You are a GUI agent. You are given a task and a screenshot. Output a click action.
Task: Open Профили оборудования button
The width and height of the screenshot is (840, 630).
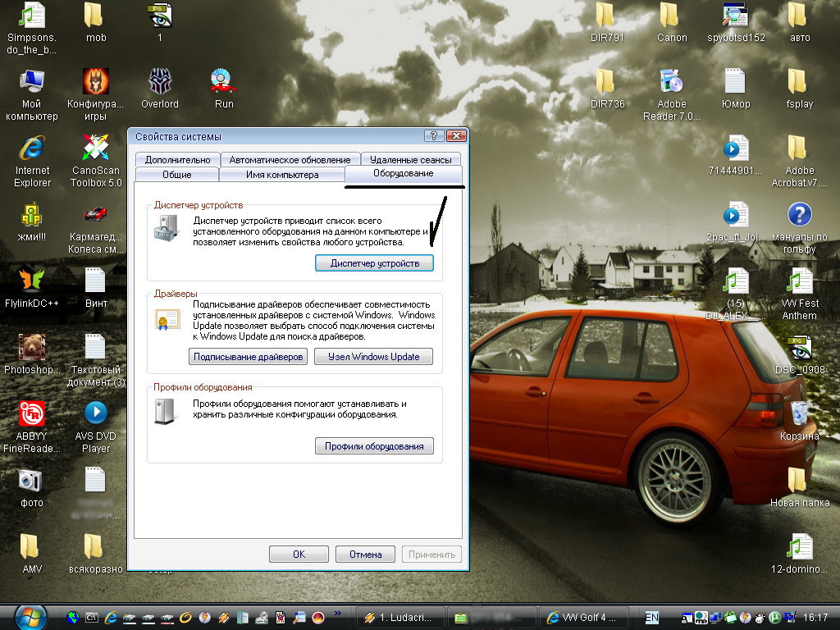(374, 446)
